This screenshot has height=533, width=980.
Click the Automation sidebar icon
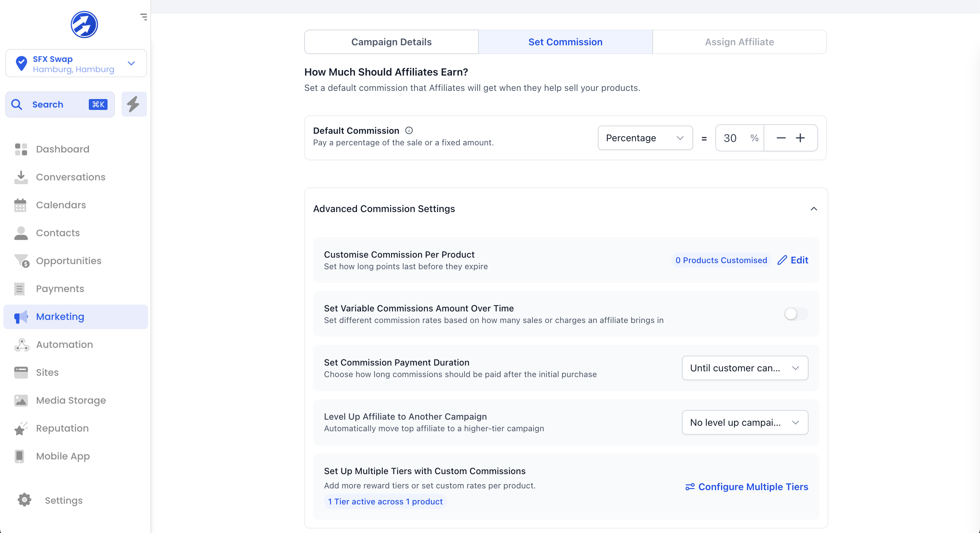pyautogui.click(x=21, y=344)
